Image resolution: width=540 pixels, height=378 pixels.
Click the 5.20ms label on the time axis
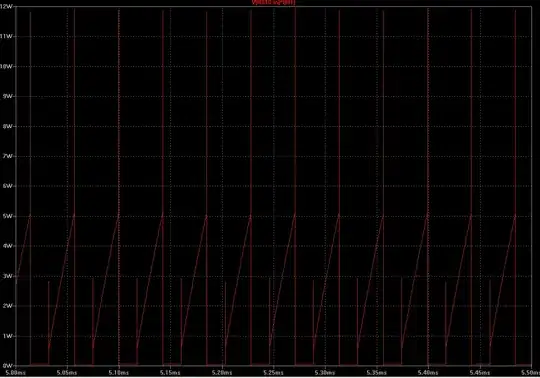(222, 373)
